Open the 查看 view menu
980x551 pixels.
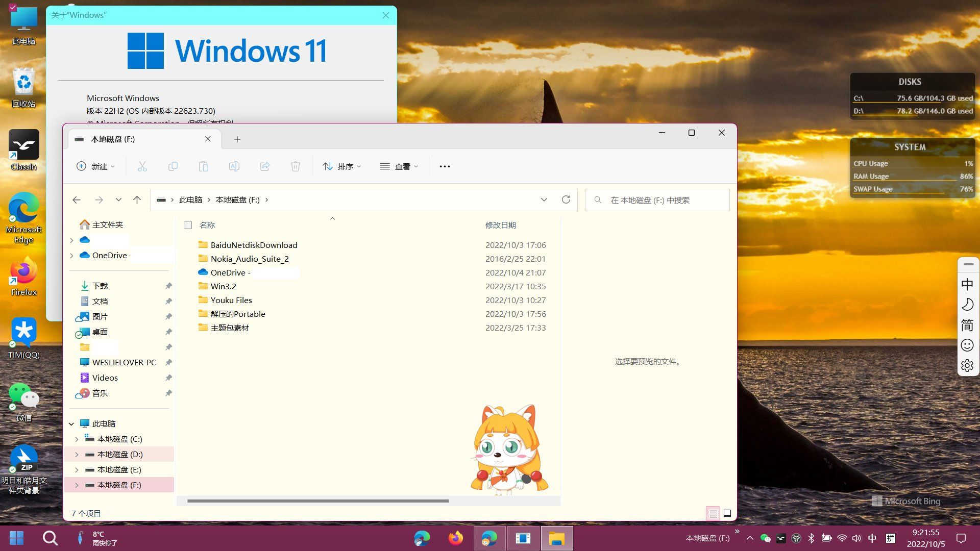399,166
